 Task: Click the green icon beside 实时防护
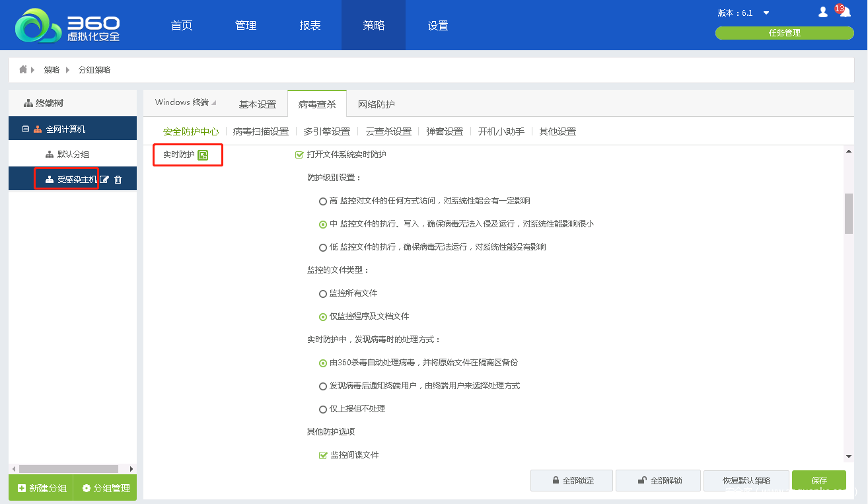tap(203, 155)
